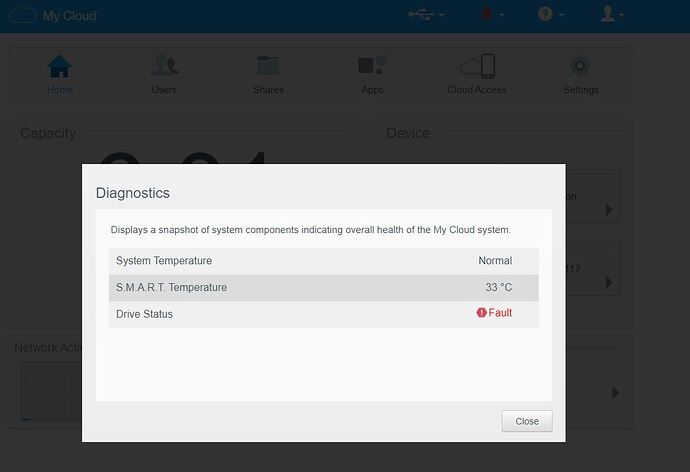Open the Settings gear icon
The image size is (690, 472).
(580, 66)
